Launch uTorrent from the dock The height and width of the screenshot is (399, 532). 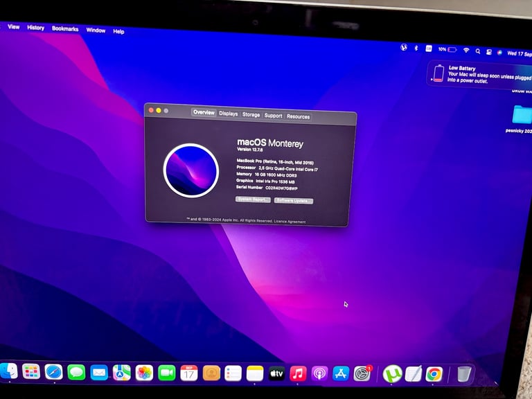click(x=393, y=374)
